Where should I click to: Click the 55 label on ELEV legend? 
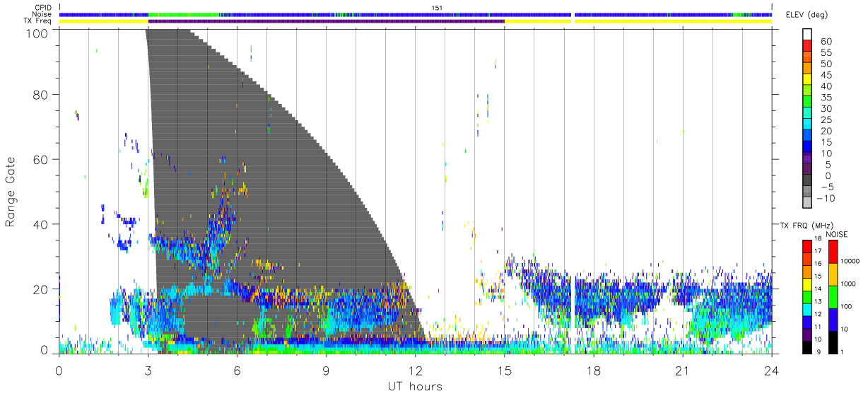pos(827,53)
